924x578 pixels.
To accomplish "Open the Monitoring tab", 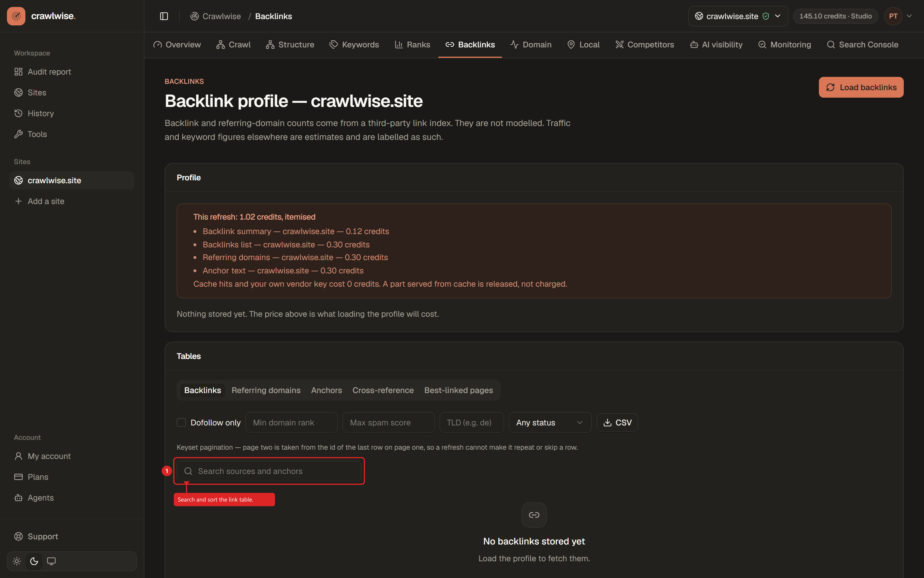I will [x=785, y=45].
